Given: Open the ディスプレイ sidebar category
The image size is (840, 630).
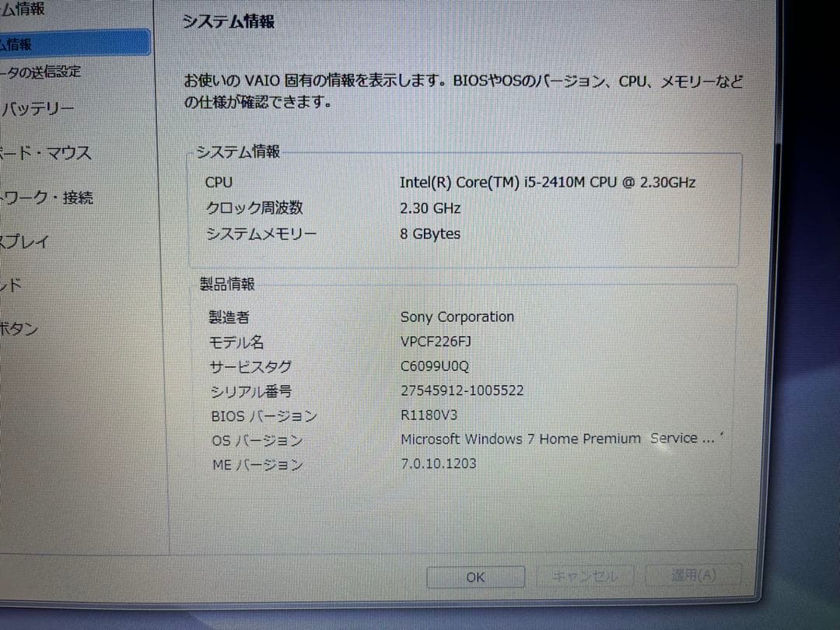Looking at the screenshot, I should (x=25, y=242).
